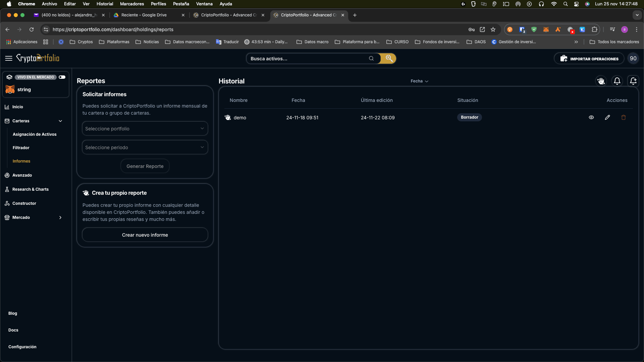Click the Última edición column header

click(x=377, y=100)
